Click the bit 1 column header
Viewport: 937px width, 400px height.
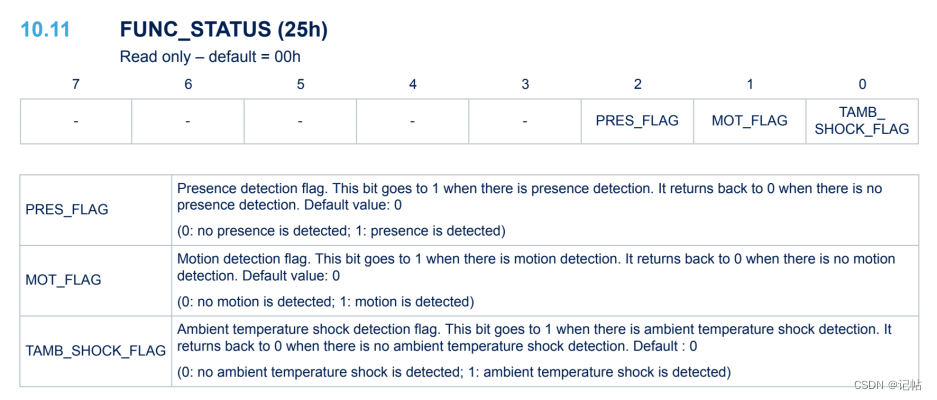(x=750, y=85)
